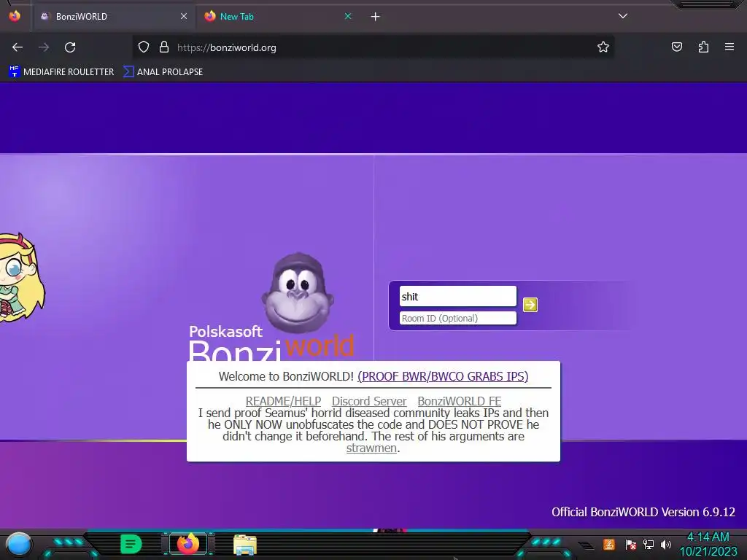Click the Firefox taskbar icon
Viewport: 747px width, 560px height.
(187, 544)
